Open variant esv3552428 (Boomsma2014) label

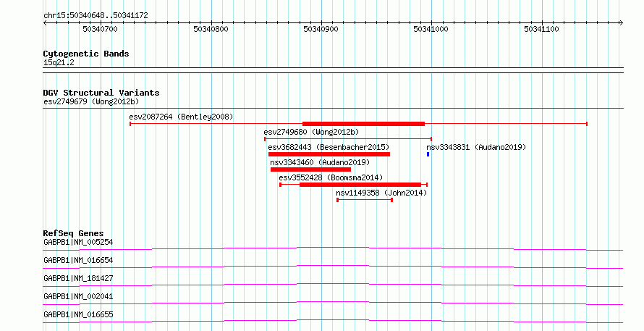click(331, 177)
